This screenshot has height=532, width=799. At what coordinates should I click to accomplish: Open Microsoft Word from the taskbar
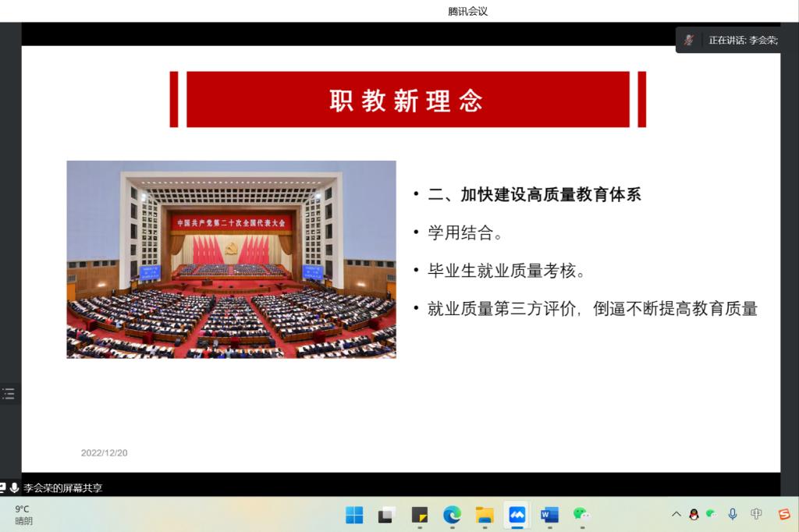(549, 515)
